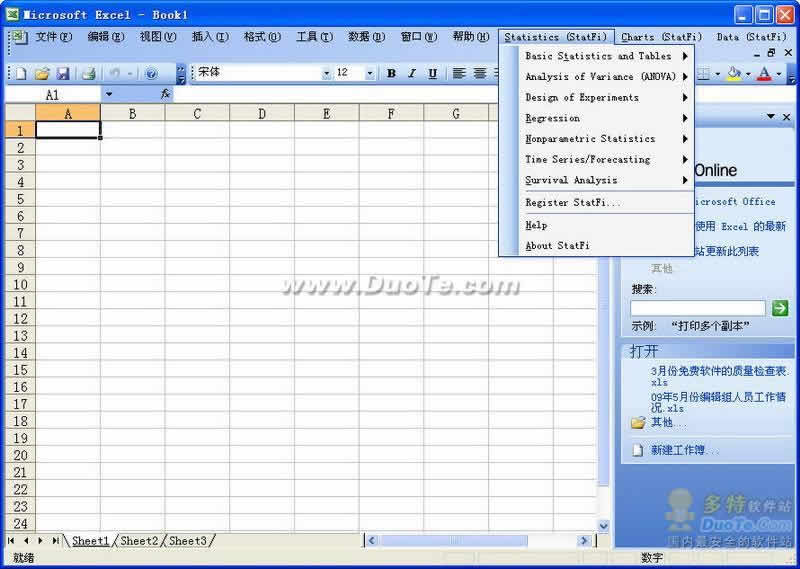Go to last sheet with tab navigation arrow
The image size is (800, 569).
point(55,540)
